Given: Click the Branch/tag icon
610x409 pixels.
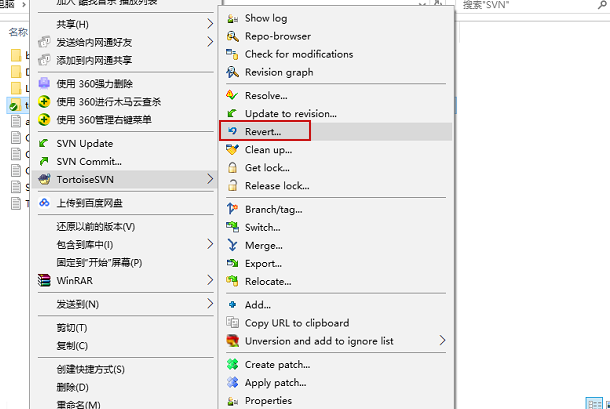Looking at the screenshot, I should click(x=233, y=209).
